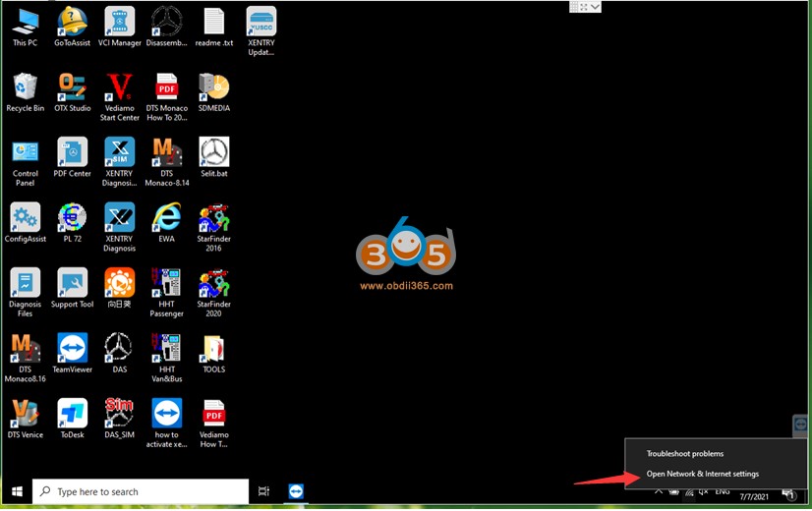Launch the DAS_SIM shortcut
The width and height of the screenshot is (812, 511).
120,420
